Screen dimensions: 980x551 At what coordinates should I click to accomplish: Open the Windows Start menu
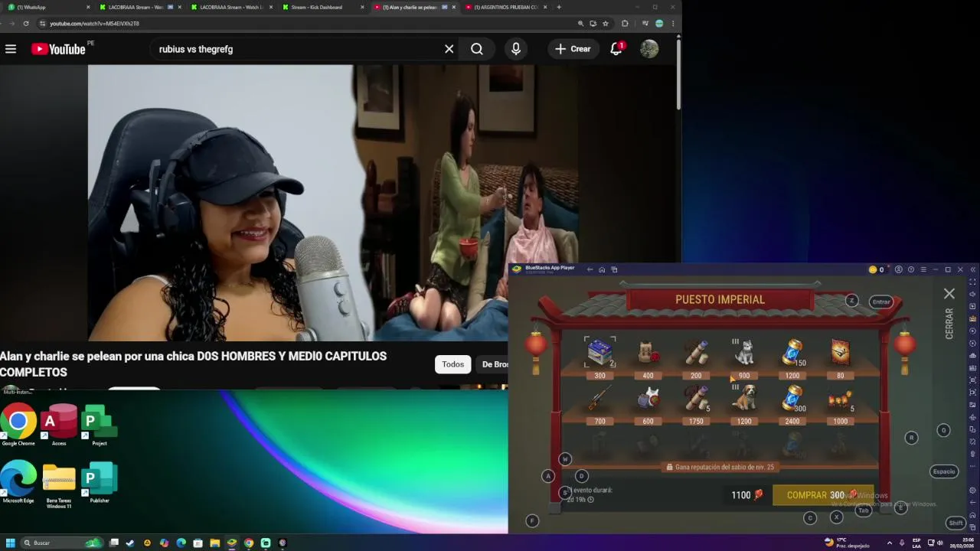click(11, 543)
